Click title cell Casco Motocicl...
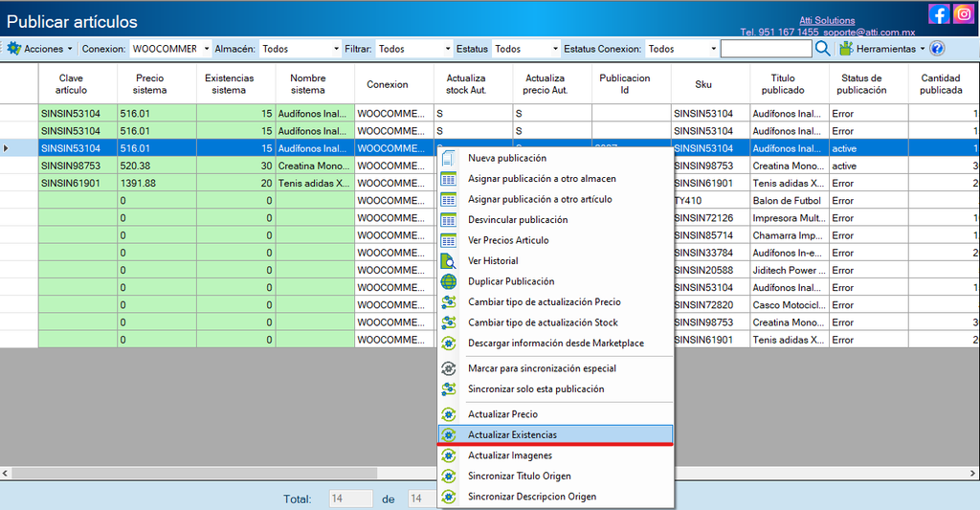The image size is (980, 510). tap(790, 305)
